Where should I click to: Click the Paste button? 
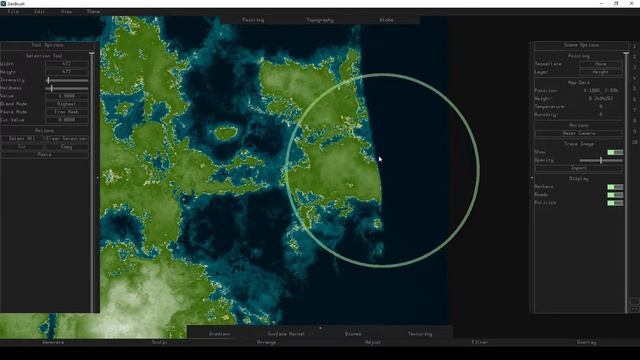44,155
